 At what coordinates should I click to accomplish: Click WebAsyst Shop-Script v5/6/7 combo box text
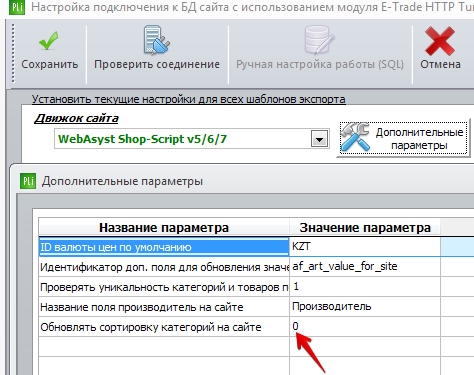pos(142,139)
